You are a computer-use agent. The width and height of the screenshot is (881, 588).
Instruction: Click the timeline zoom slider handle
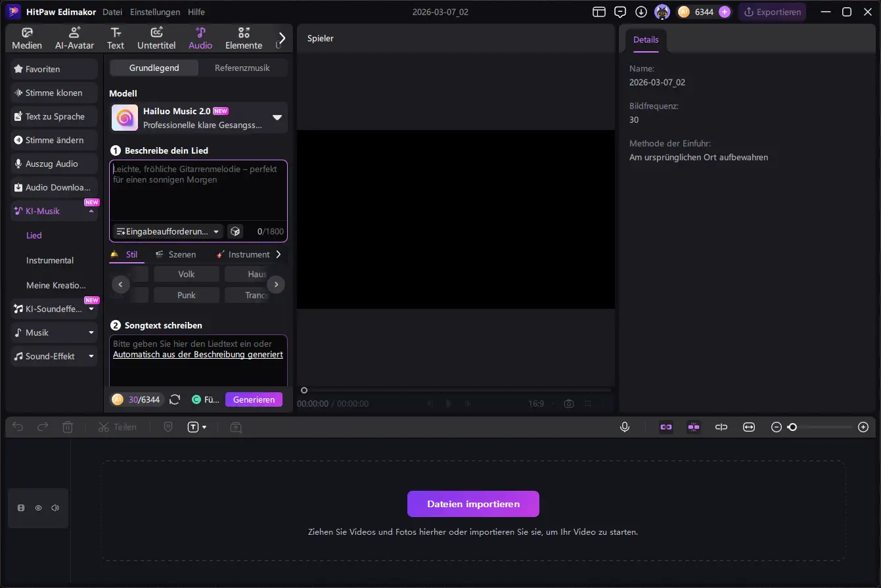coord(793,427)
